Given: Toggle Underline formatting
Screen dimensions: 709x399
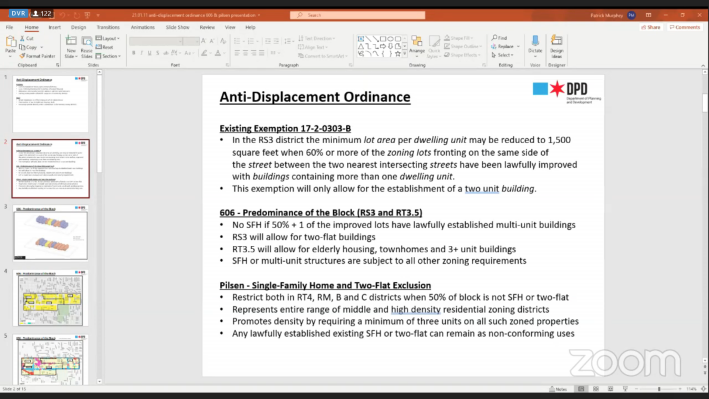Looking at the screenshot, I should coord(150,53).
